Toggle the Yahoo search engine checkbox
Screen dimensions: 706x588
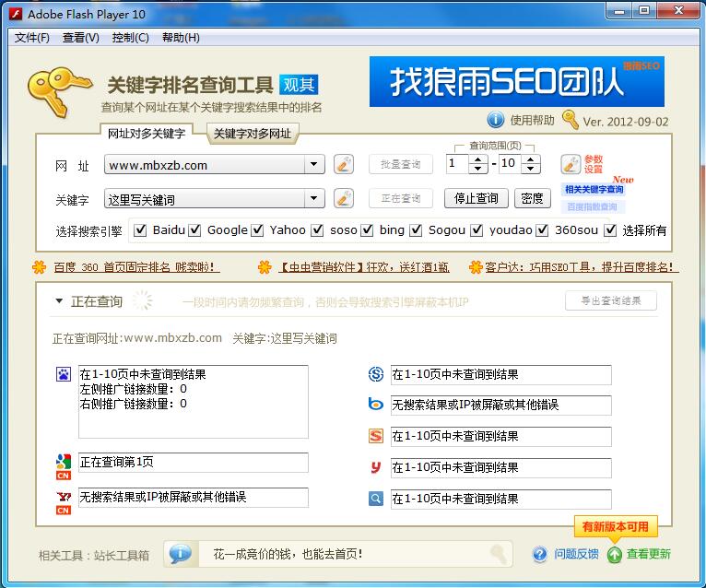click(x=258, y=230)
